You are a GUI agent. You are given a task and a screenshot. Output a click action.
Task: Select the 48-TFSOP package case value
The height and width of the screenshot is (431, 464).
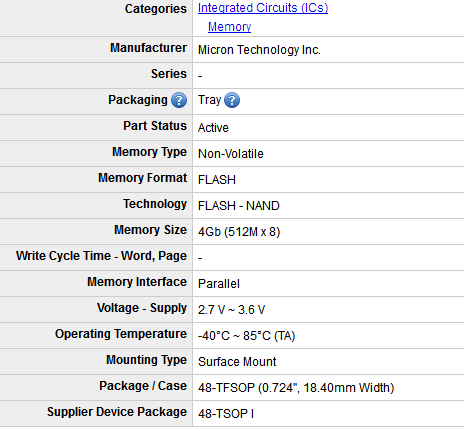coord(296,388)
